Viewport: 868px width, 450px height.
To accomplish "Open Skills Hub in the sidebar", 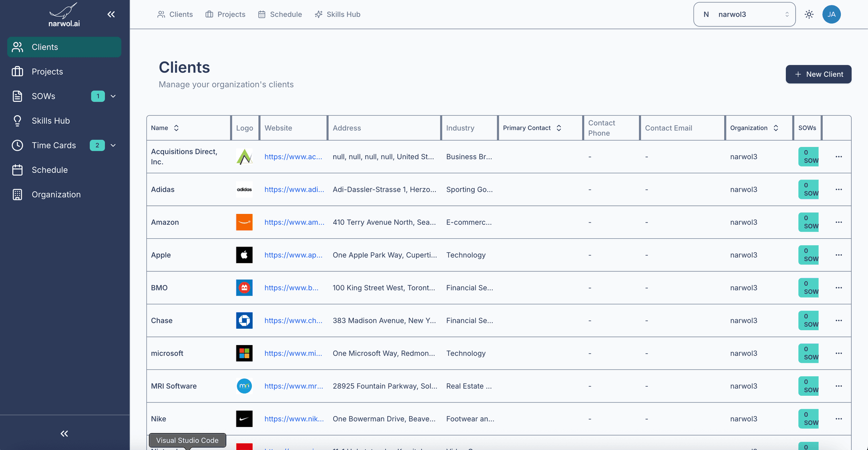I will tap(64, 121).
